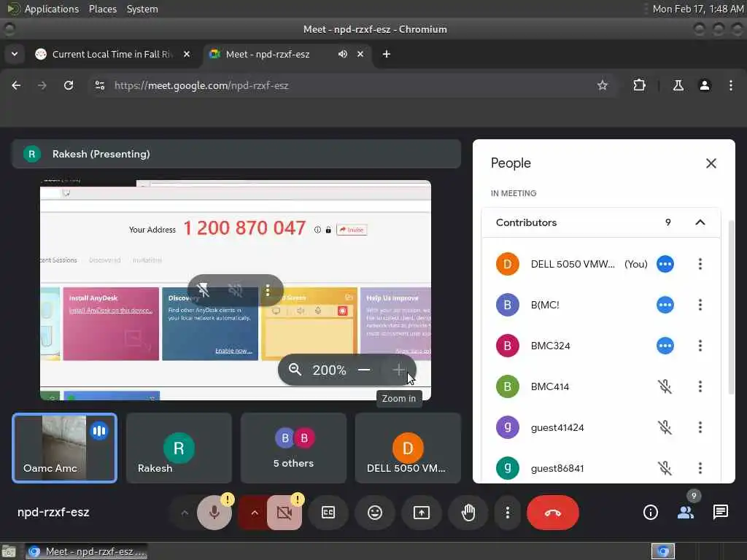Image resolution: width=747 pixels, height=560 pixels.
Task: Mute the Meet tab via speaker icon
Action: [x=343, y=54]
